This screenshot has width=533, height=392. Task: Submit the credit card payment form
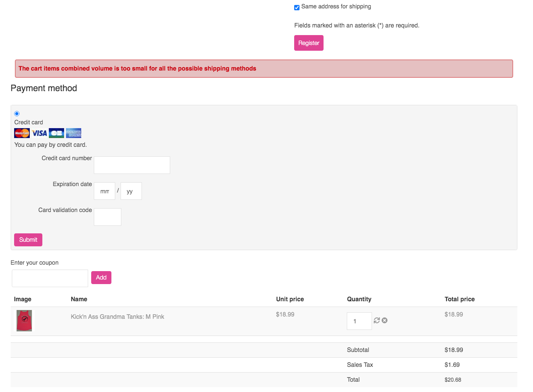click(28, 240)
